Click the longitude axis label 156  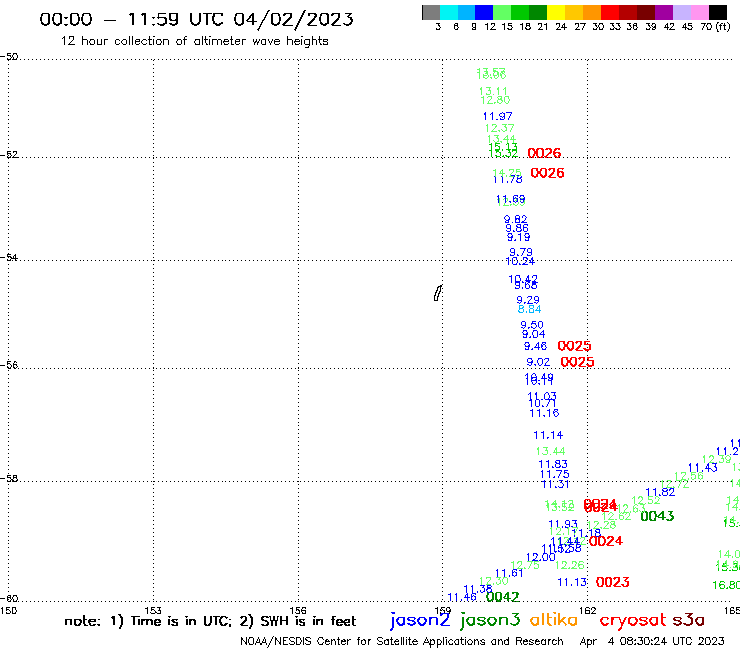pyautogui.click(x=298, y=611)
